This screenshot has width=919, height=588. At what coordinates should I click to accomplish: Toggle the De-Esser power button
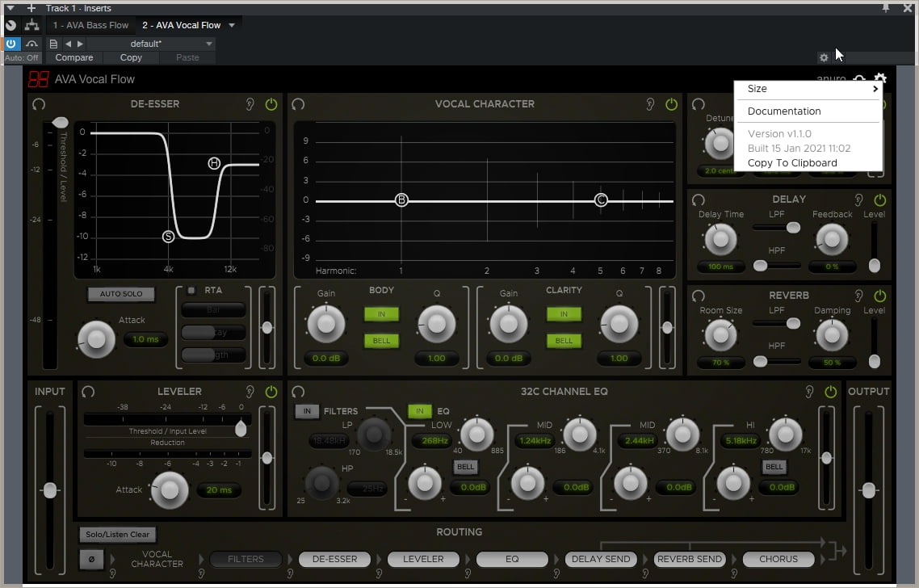tap(271, 104)
